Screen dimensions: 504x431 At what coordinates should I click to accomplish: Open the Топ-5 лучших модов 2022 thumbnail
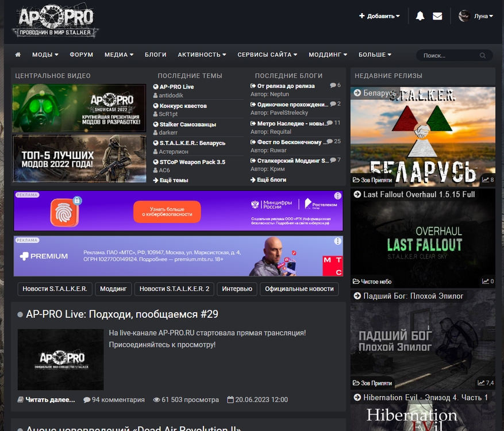[79, 159]
